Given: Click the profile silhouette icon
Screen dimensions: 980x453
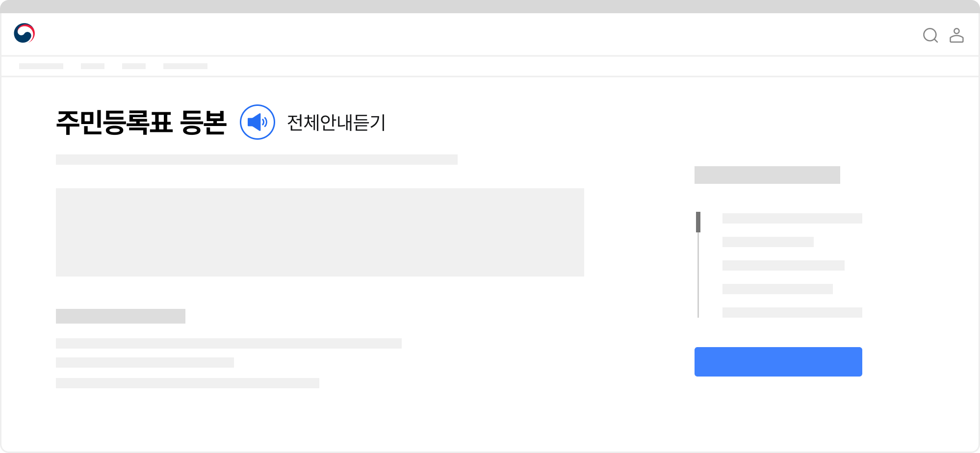Looking at the screenshot, I should click(956, 35).
